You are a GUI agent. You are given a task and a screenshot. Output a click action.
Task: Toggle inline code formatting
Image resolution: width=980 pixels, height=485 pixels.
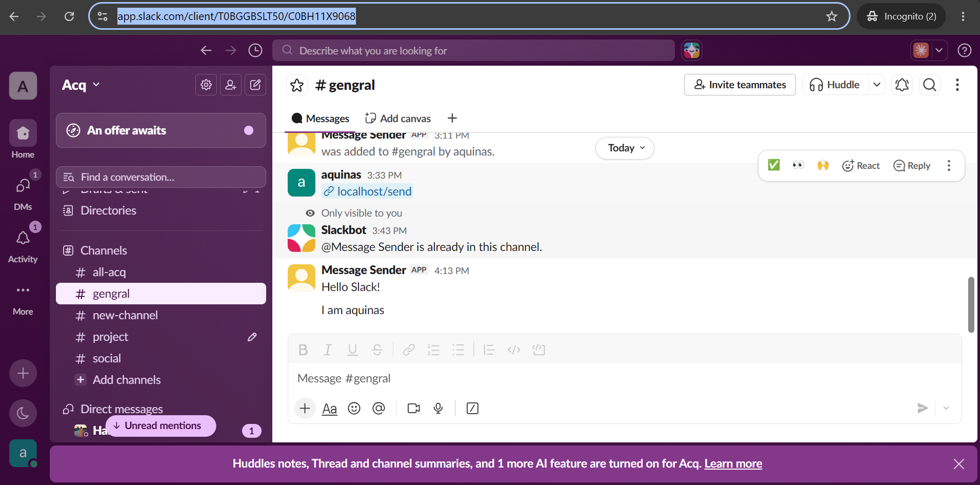pos(514,350)
